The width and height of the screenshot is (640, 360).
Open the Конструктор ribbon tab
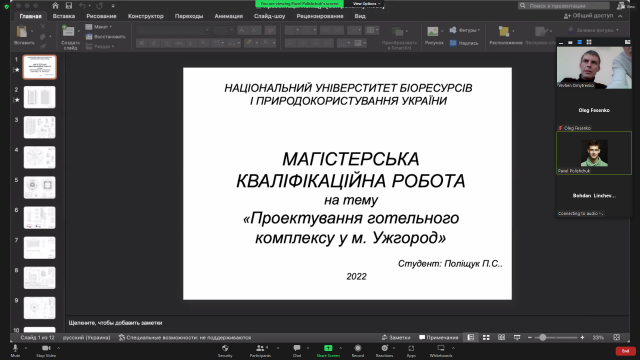[146, 16]
